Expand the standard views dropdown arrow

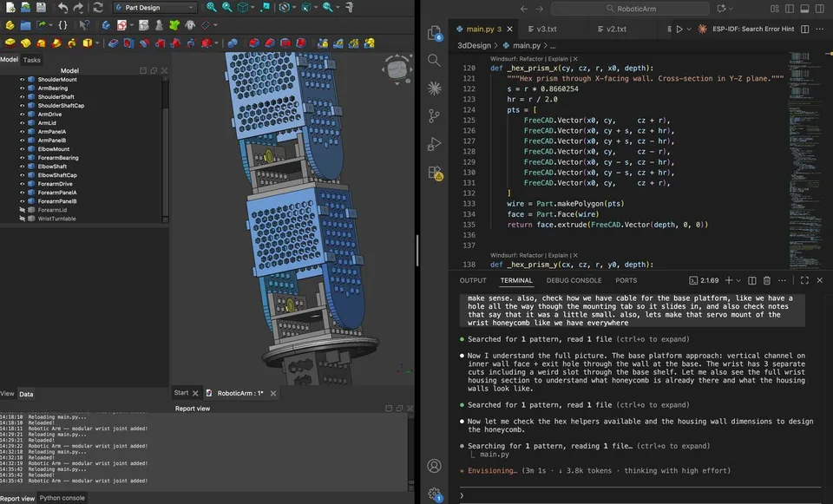point(252,8)
